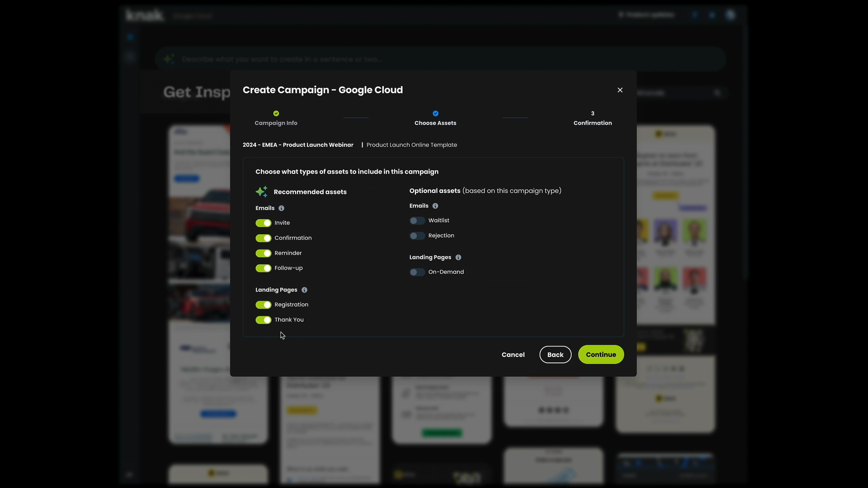
Task: Enable the On-Demand landing page toggle
Action: 417,272
